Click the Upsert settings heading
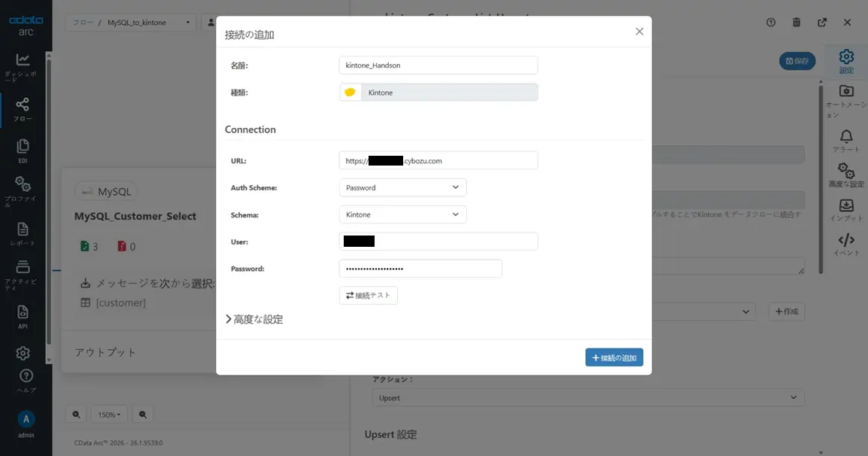 click(x=390, y=434)
